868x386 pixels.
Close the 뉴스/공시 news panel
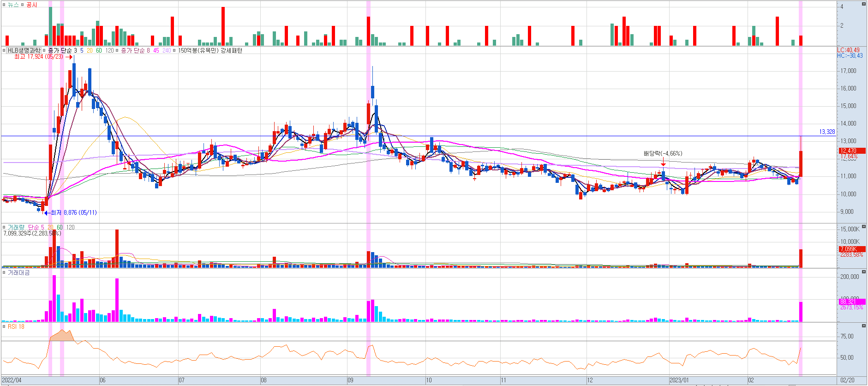864,4
